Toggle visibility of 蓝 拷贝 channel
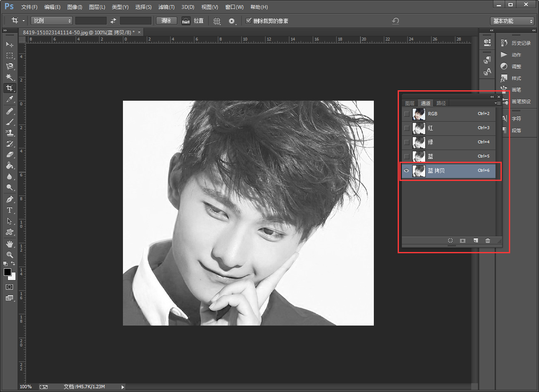 406,171
